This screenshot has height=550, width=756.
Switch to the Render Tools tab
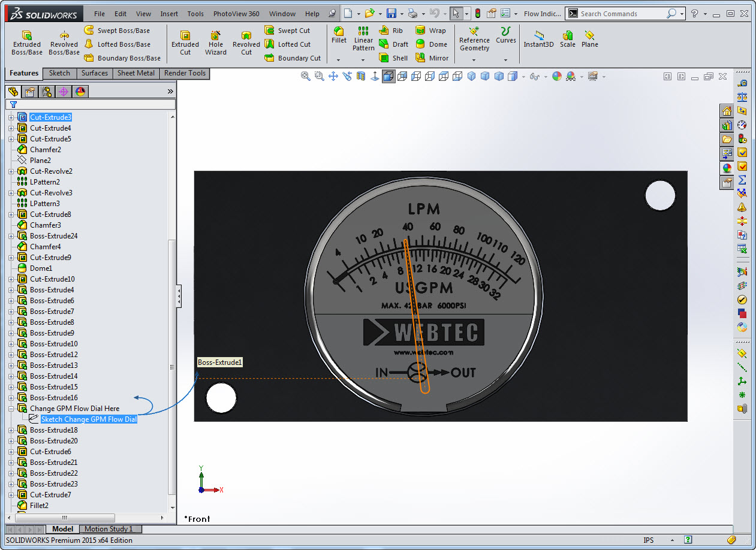pyautogui.click(x=185, y=73)
